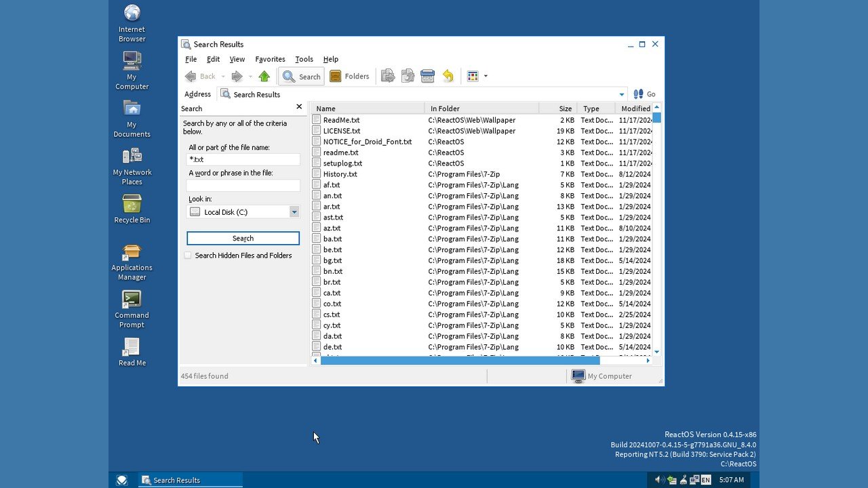Click the Move To toolbar icon
The image size is (868, 488).
pos(387,76)
